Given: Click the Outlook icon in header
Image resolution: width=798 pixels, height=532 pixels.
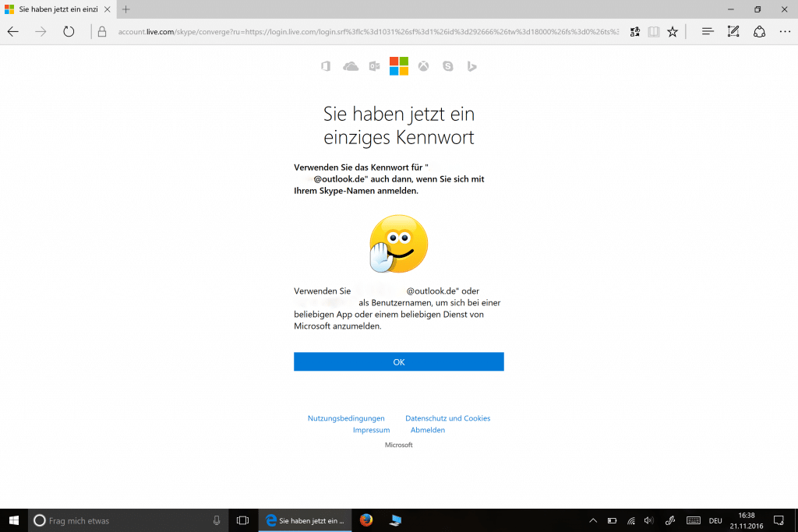Looking at the screenshot, I should coord(375,66).
